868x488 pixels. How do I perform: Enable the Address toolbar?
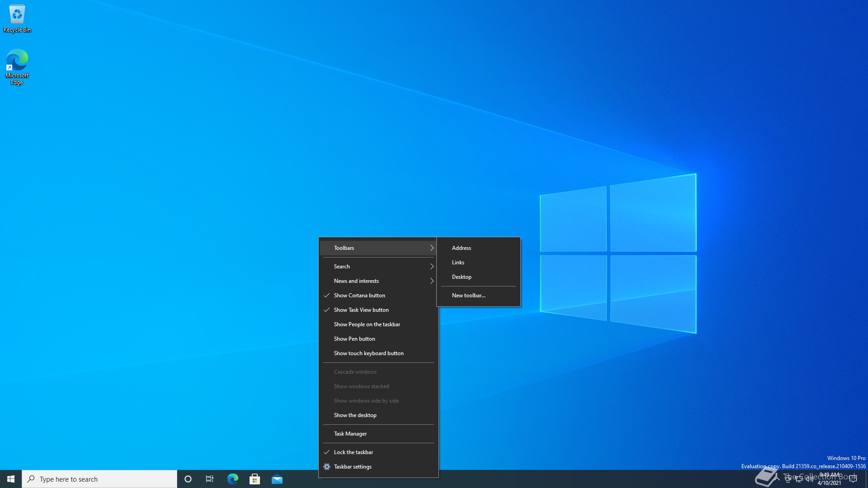[x=478, y=248]
